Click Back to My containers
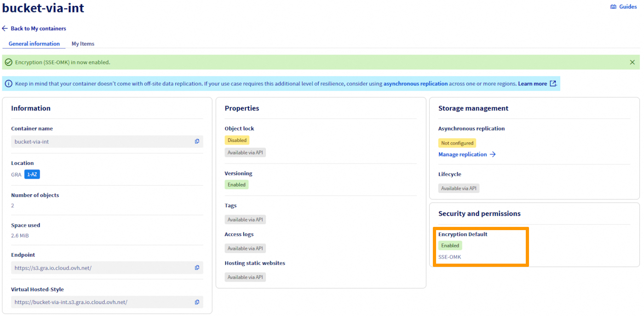This screenshot has width=644, height=316. pos(38,28)
